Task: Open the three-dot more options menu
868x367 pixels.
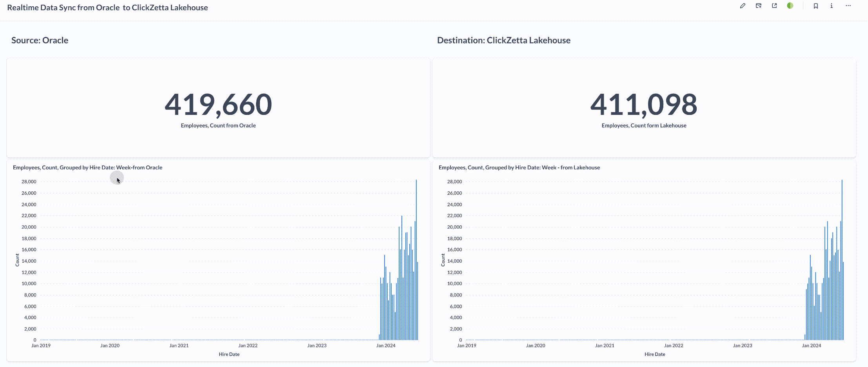Action: pyautogui.click(x=848, y=6)
